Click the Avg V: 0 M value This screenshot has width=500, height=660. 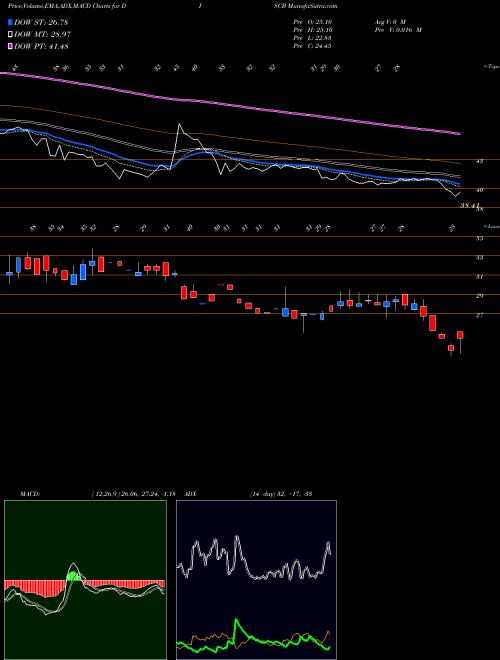click(389, 21)
